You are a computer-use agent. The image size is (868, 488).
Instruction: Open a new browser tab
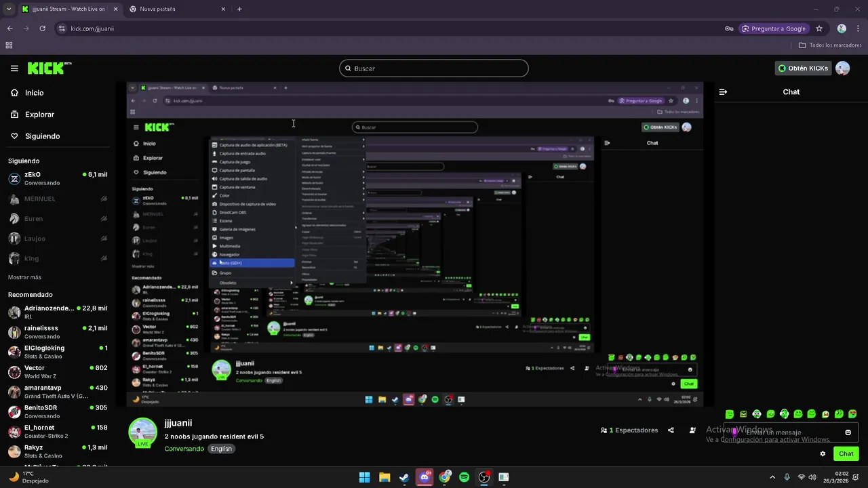[239, 9]
